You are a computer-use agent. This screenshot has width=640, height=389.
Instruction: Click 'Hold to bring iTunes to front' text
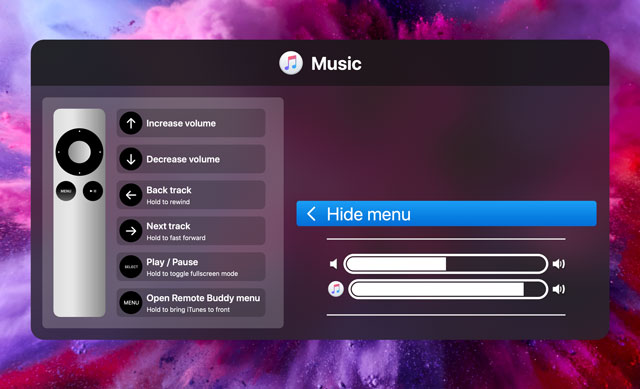188,310
